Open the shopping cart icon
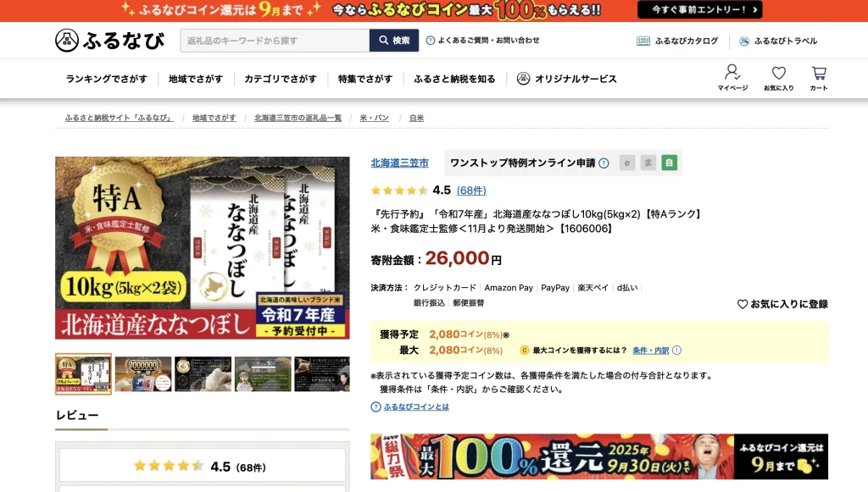The width and height of the screenshot is (868, 492). 818,73
